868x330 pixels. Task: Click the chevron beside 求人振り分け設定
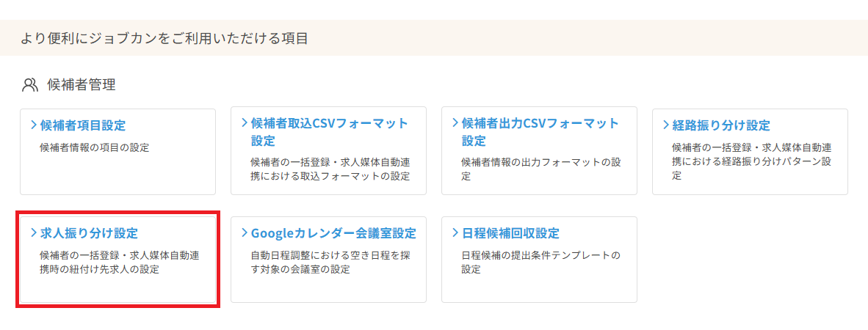[34, 232]
